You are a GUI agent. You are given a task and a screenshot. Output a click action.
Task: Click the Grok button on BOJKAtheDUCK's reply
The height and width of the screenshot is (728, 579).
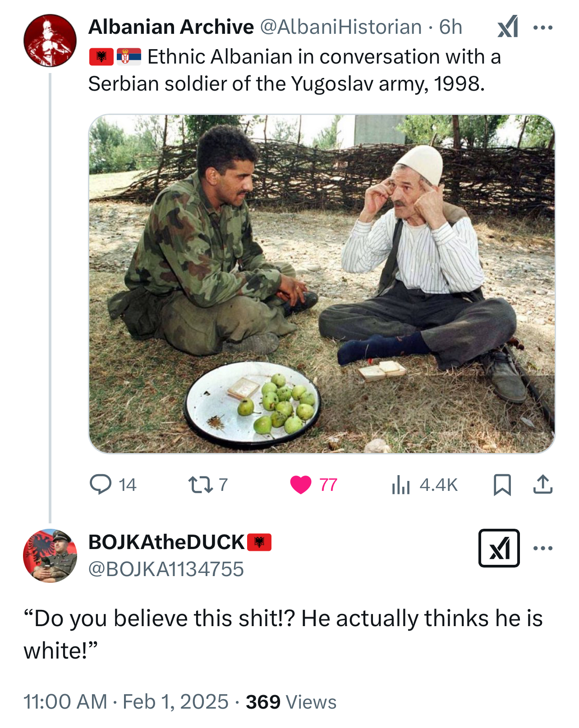[499, 548]
